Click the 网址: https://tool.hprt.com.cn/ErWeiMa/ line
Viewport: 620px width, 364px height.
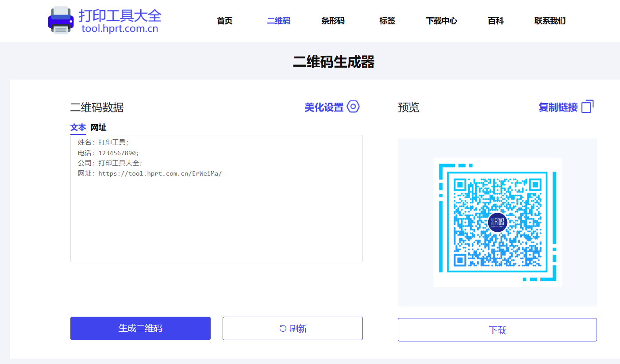(x=150, y=173)
